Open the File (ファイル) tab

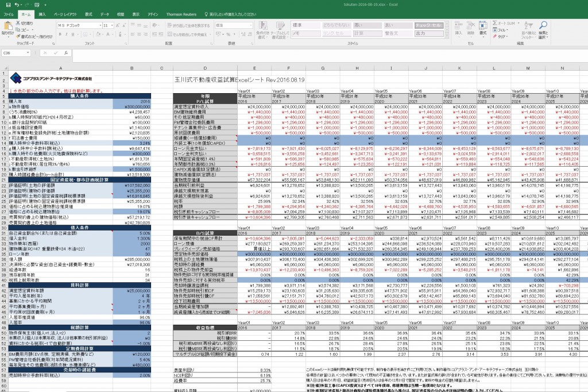tap(9, 14)
